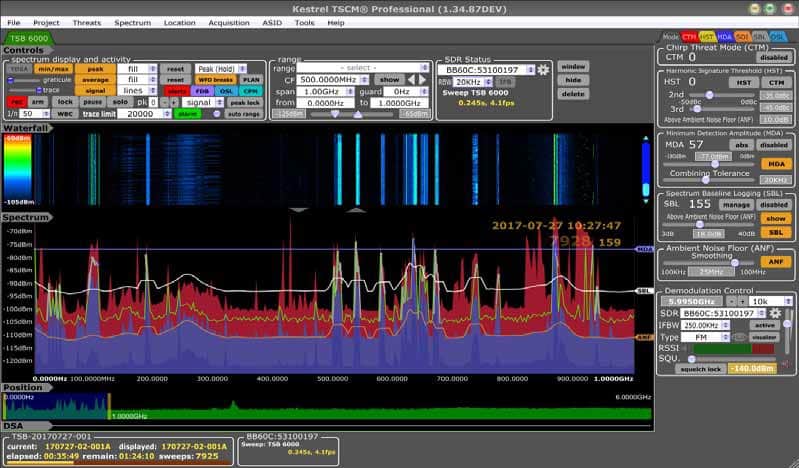799x468 pixels.
Task: Open the Threats menu
Action: click(x=86, y=22)
